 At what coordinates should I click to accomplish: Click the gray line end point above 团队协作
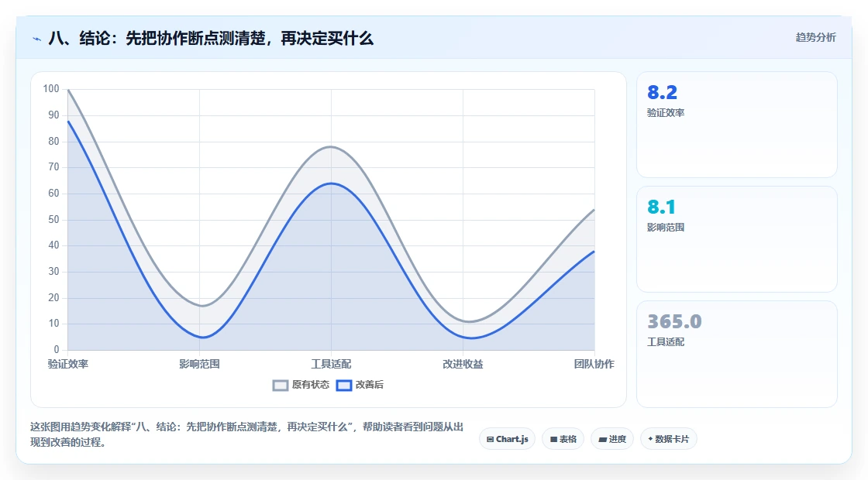594,210
